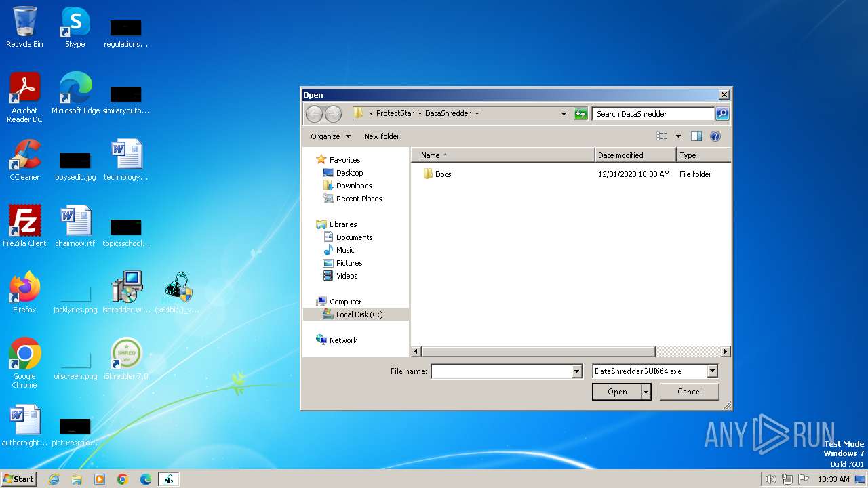Screen dimensions: 868x488
Task: Open Skype desktop shortcut
Action: (x=75, y=27)
